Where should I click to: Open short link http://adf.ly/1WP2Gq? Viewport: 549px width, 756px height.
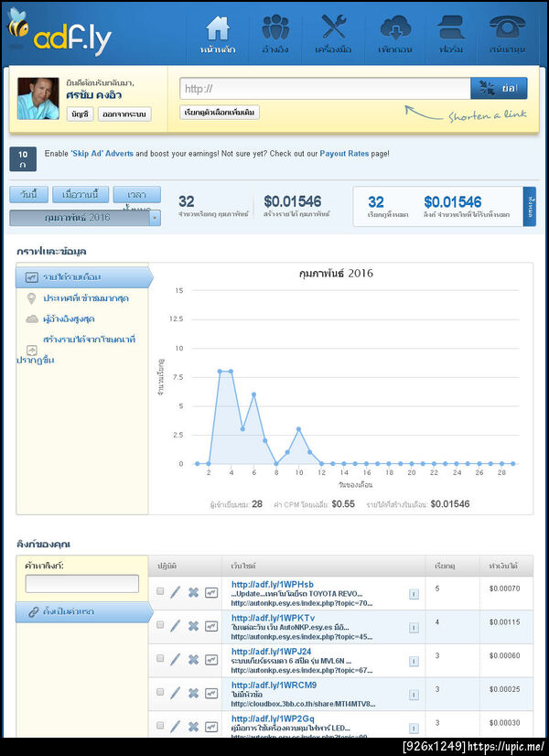(x=273, y=718)
